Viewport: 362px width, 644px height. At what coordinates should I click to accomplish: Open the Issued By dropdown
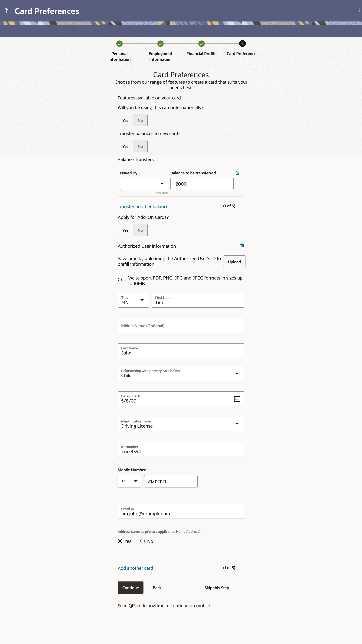(144, 184)
